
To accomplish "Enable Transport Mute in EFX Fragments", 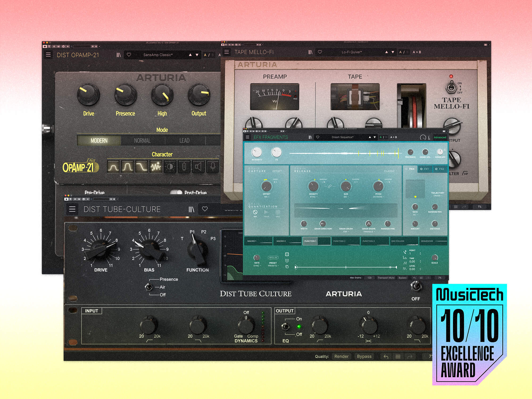I will pyautogui.click(x=386, y=278).
